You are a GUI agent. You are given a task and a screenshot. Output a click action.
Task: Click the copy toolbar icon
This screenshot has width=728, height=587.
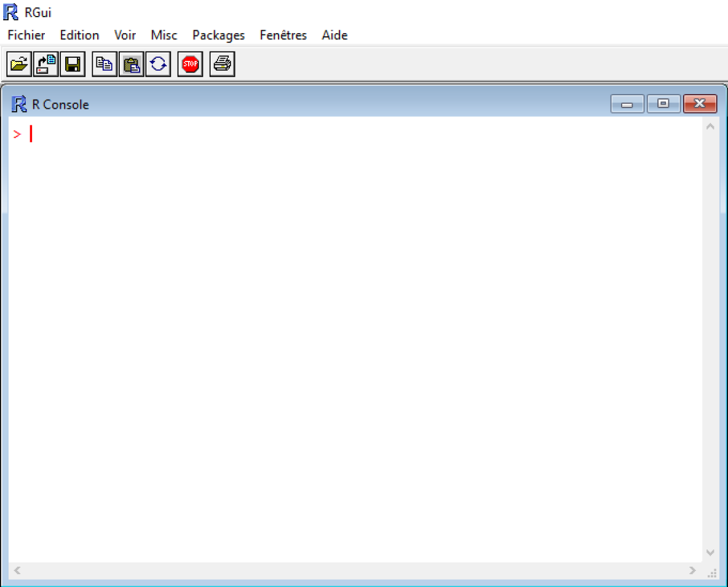[105, 64]
